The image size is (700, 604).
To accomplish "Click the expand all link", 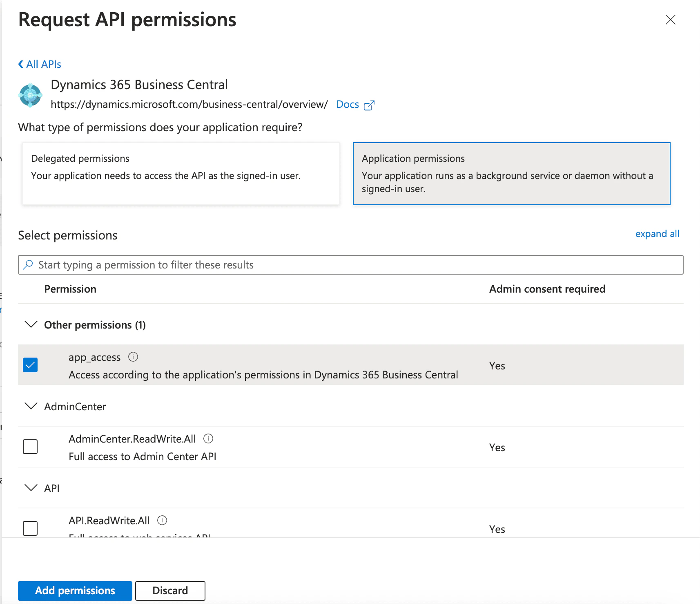I will tap(657, 234).
